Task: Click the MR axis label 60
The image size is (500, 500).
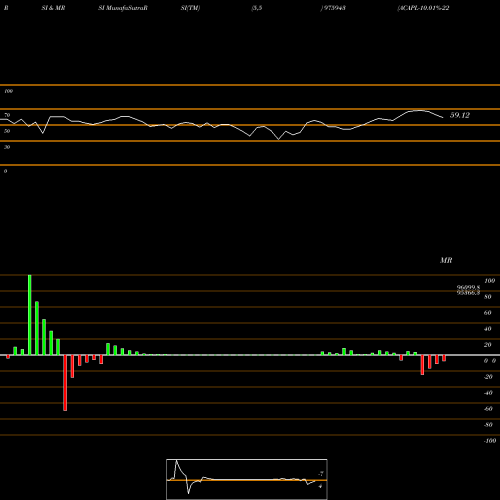Action: tap(488, 313)
